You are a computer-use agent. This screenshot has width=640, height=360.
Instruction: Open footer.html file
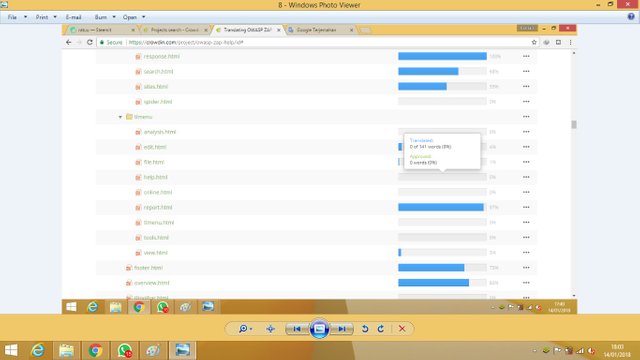tap(149, 268)
